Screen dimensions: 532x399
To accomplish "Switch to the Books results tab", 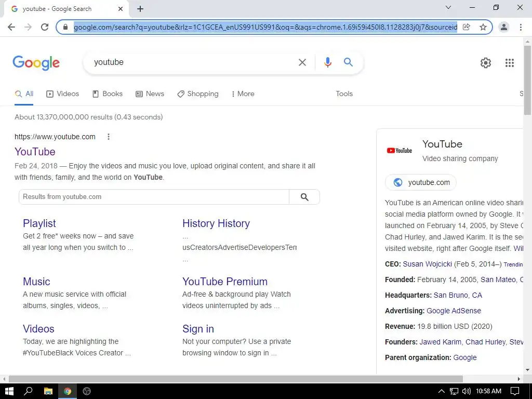I will [x=108, y=94].
